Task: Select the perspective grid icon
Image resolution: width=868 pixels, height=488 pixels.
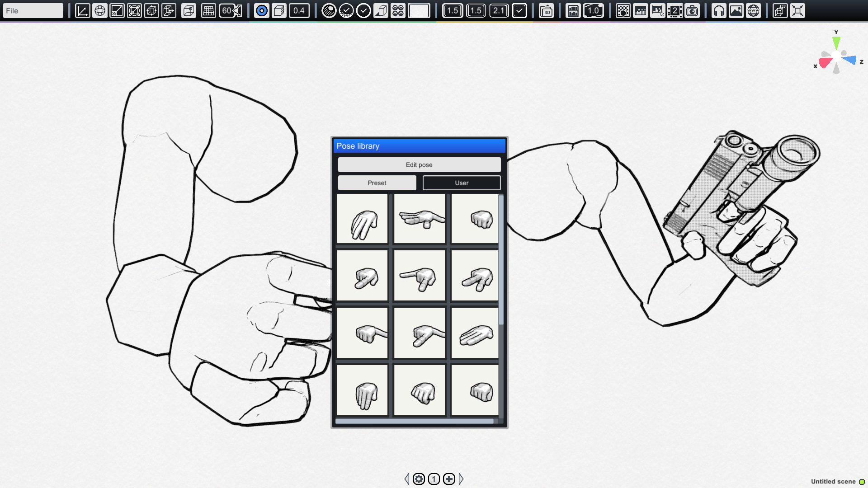Action: coord(208,10)
